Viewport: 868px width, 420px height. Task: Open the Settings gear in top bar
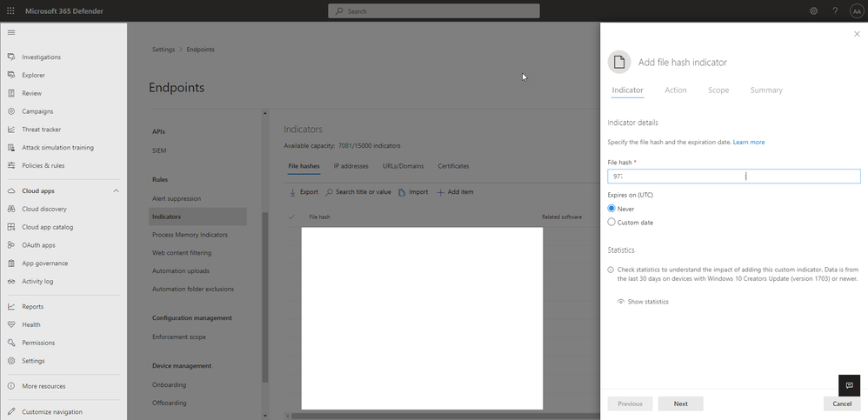pyautogui.click(x=814, y=11)
